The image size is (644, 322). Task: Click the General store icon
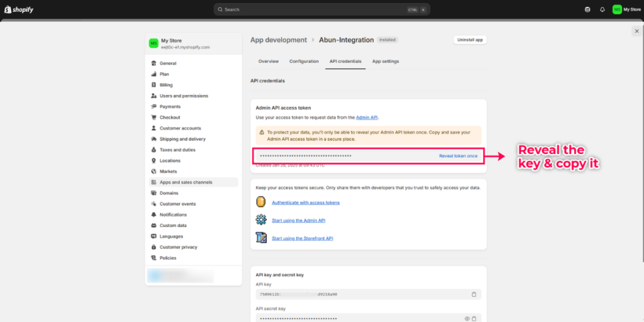(153, 64)
